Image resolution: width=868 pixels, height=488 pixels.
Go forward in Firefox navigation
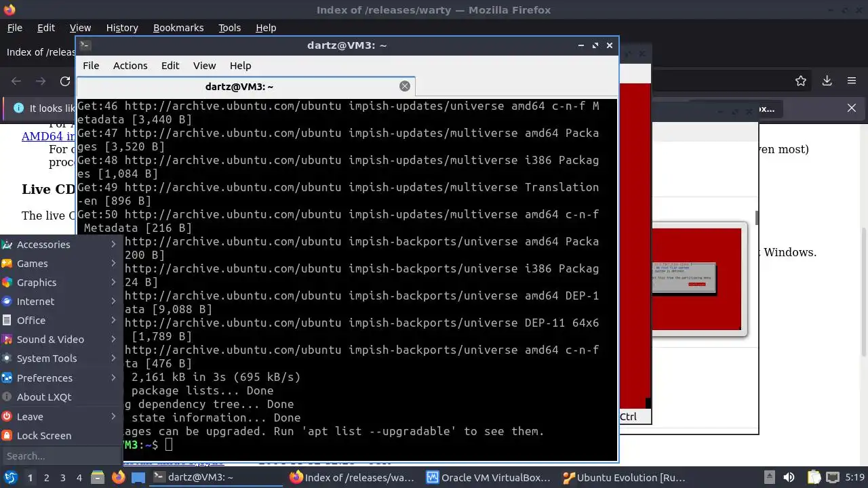[41, 81]
